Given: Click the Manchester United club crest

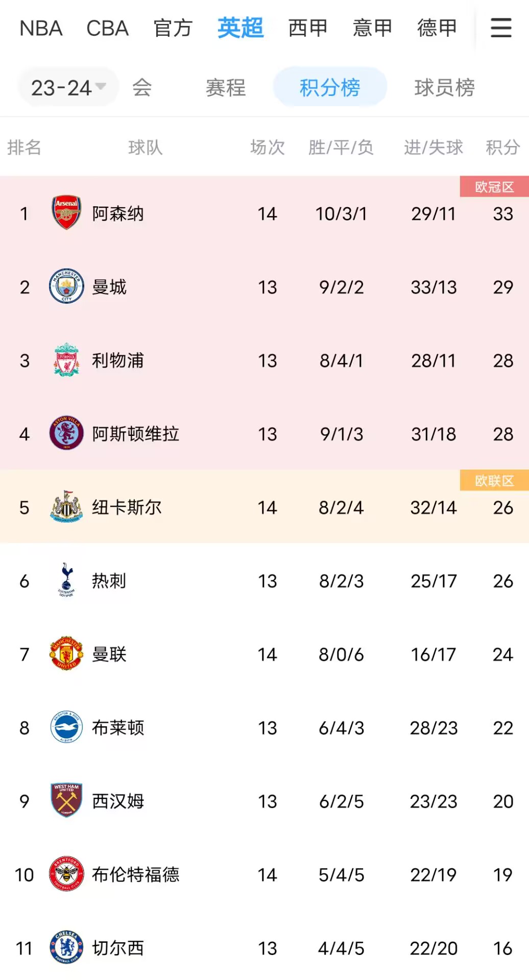Looking at the screenshot, I should click(x=66, y=654).
